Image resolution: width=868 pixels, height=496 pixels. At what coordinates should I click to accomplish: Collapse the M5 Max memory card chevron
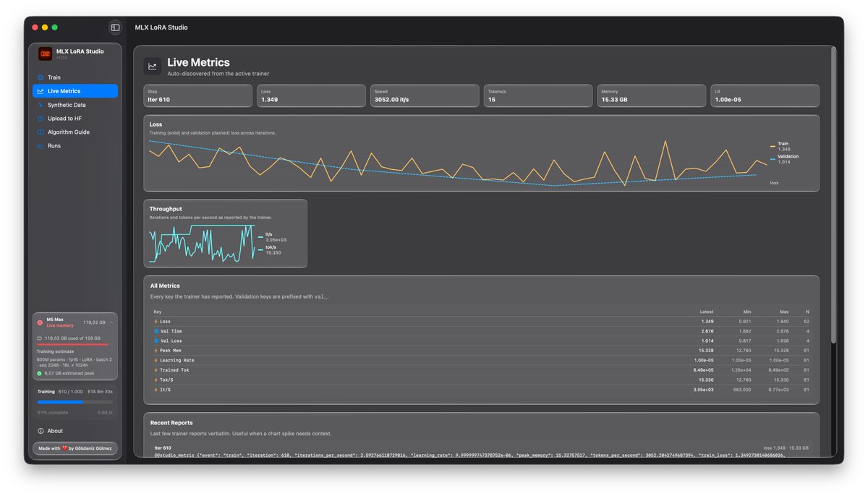[111, 322]
